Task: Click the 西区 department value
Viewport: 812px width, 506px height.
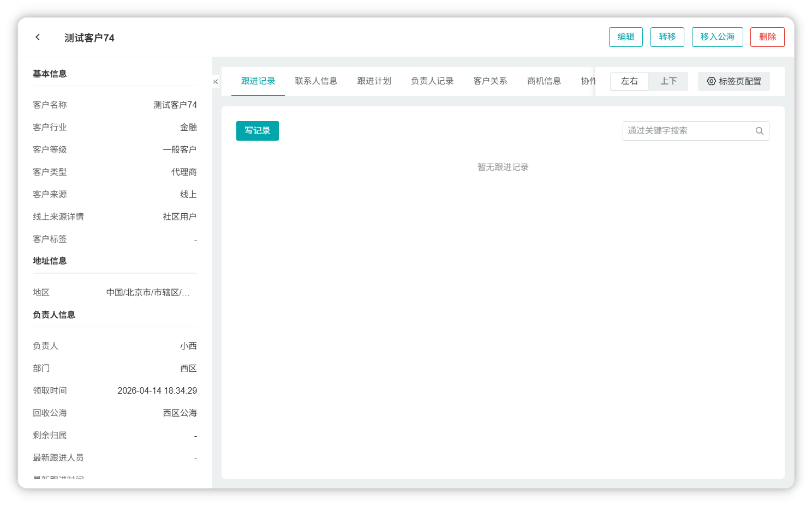Action: pos(189,368)
